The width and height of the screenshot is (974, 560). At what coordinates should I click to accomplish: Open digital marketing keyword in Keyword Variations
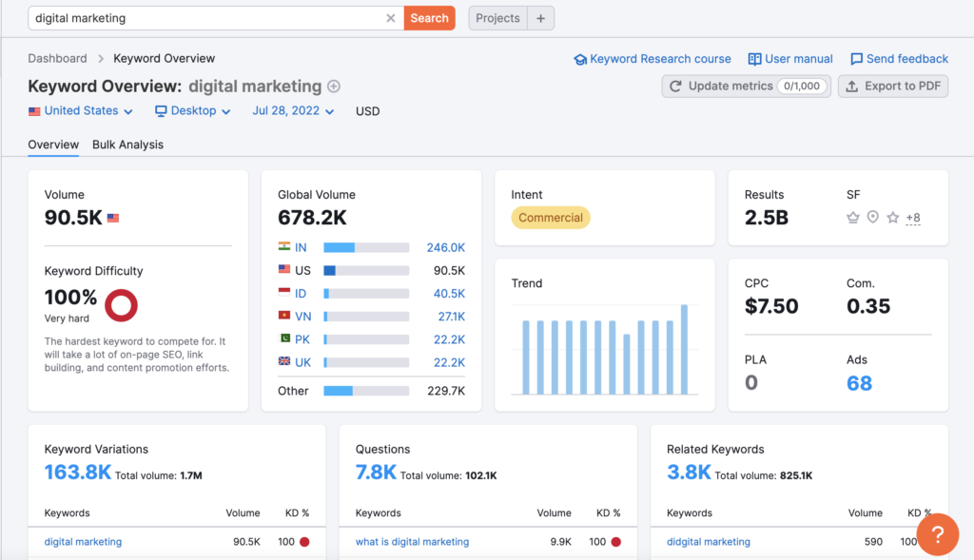point(83,542)
